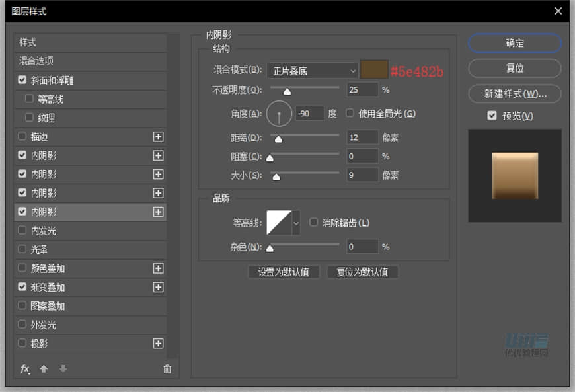Enable the Anti-aliased (消除锯齿) checkbox
This screenshot has width=575, height=392.
coord(313,223)
